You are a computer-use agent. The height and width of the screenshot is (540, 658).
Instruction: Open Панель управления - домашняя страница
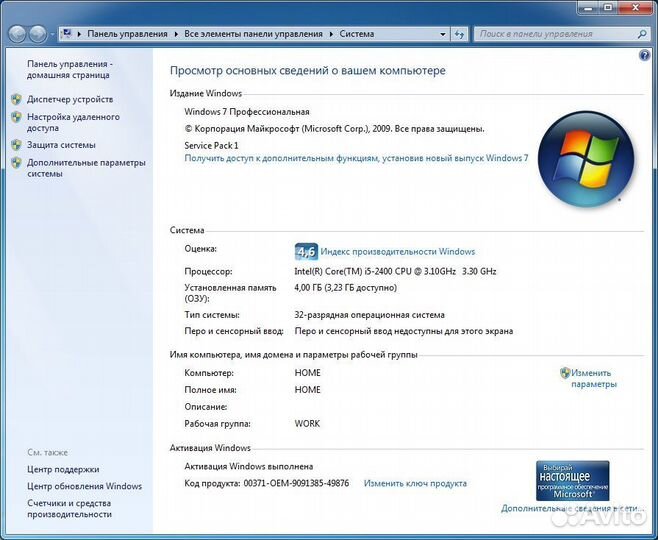68,70
